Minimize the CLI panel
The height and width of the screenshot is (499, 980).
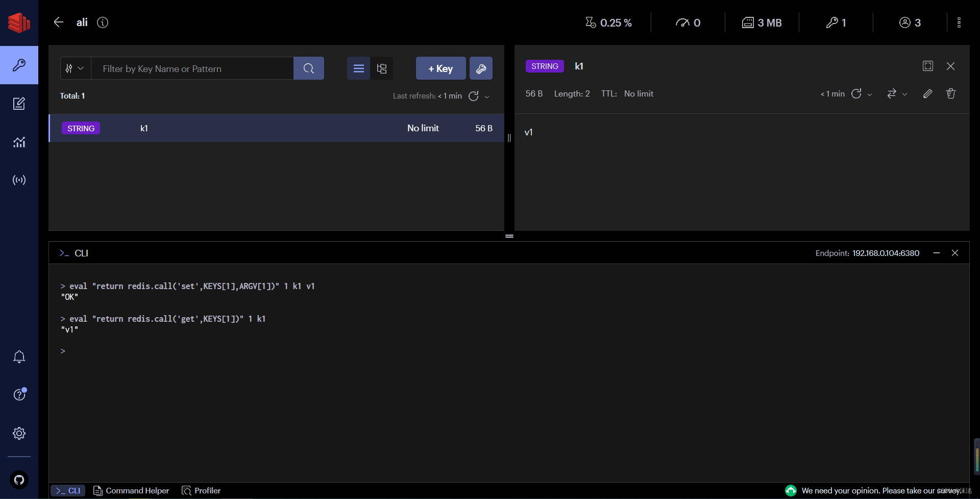point(937,252)
